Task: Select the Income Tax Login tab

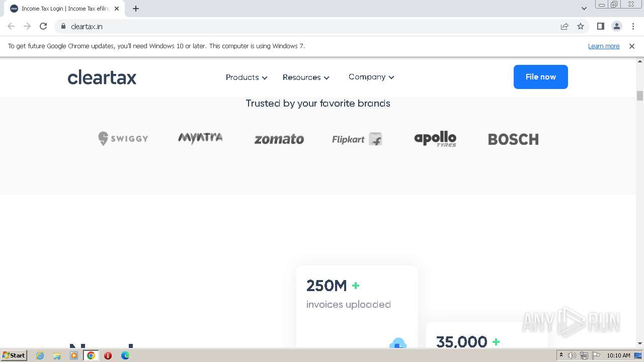Action: 65,9
